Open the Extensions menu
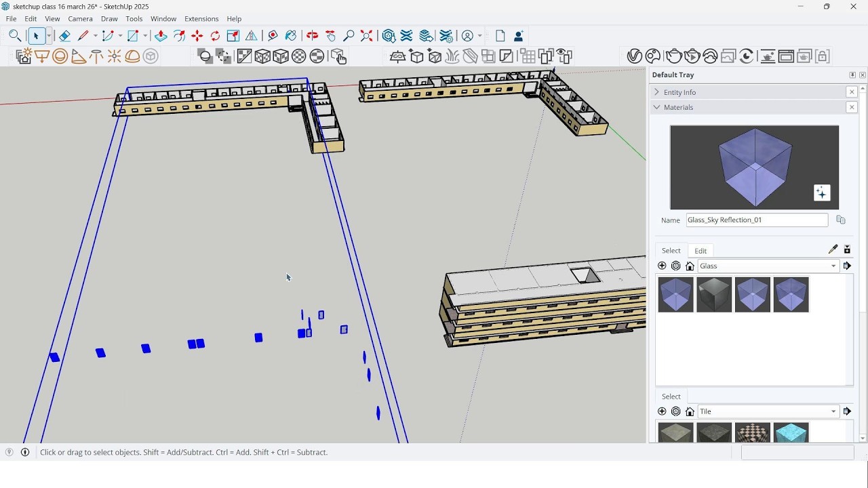The width and height of the screenshot is (868, 488). 201,19
